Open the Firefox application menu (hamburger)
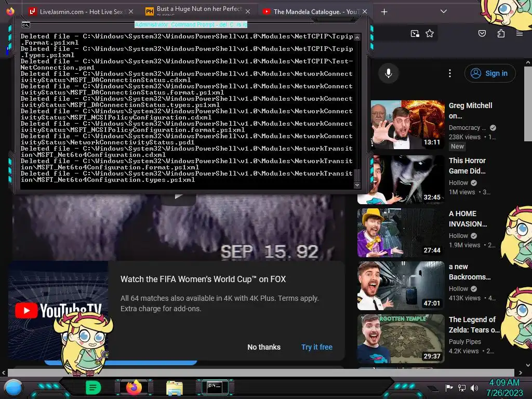 pyautogui.click(x=519, y=33)
